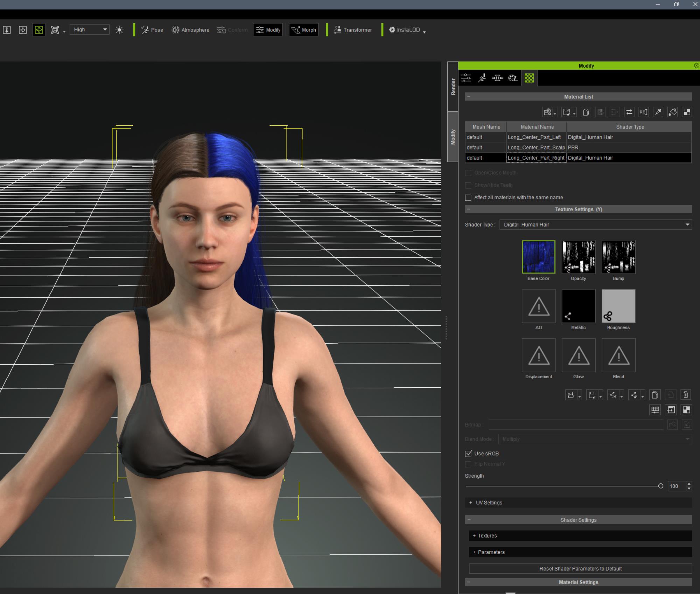Click the Strength value field showing 100

click(677, 486)
